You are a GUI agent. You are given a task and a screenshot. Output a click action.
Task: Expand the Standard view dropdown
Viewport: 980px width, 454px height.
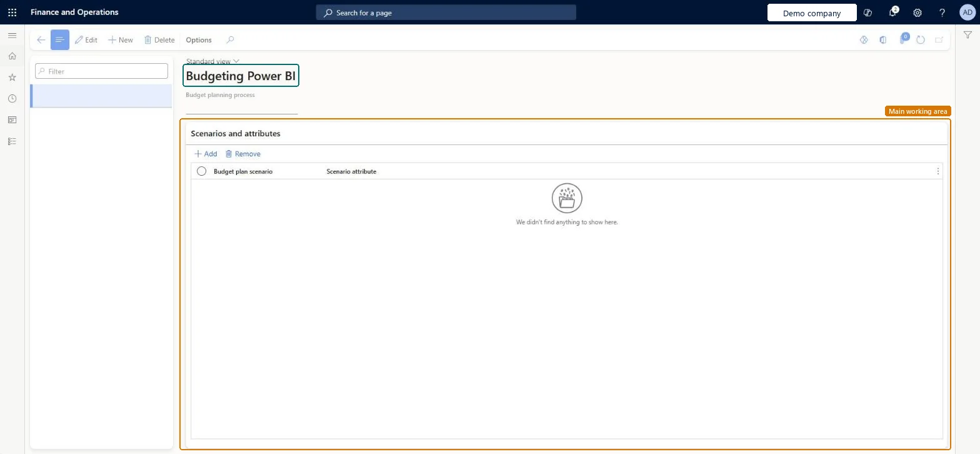pos(212,61)
